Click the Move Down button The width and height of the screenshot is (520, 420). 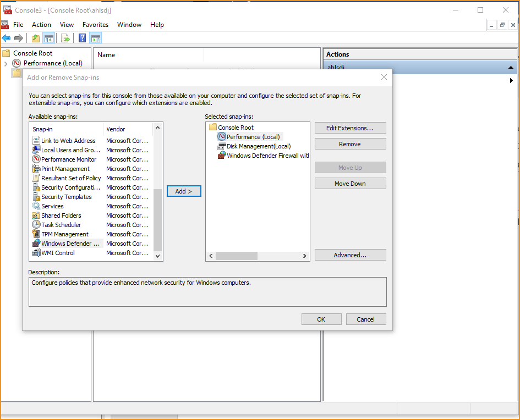(x=350, y=184)
